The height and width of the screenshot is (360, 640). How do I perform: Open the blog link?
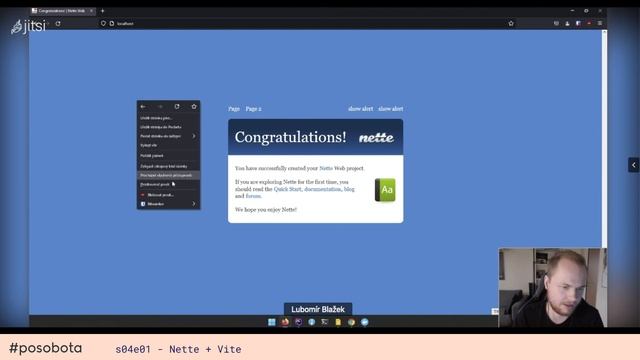(x=349, y=189)
